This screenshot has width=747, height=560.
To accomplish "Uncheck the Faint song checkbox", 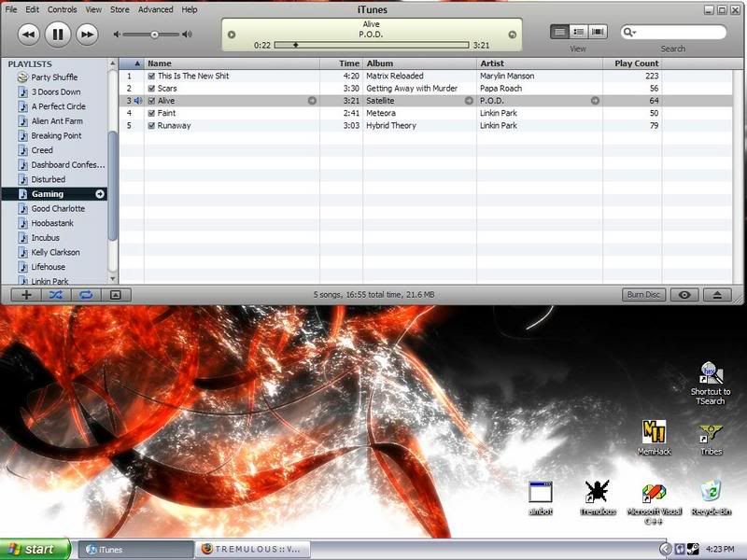I will (x=151, y=113).
